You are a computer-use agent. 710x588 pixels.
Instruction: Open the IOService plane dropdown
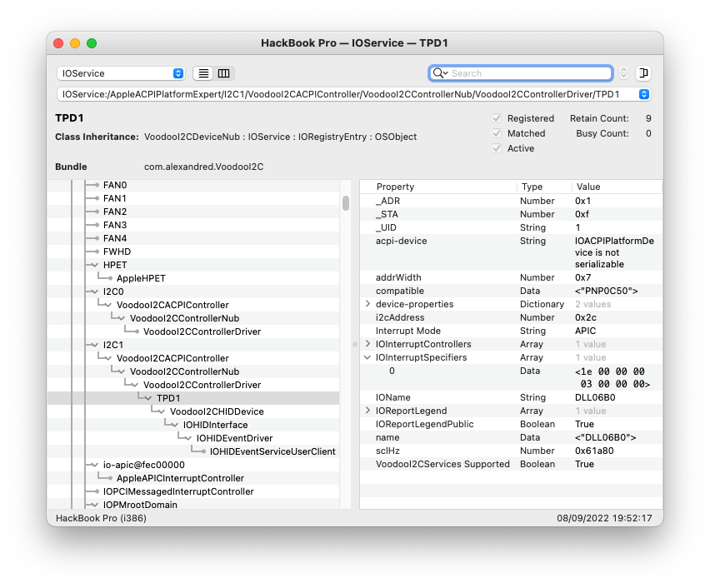tap(121, 73)
